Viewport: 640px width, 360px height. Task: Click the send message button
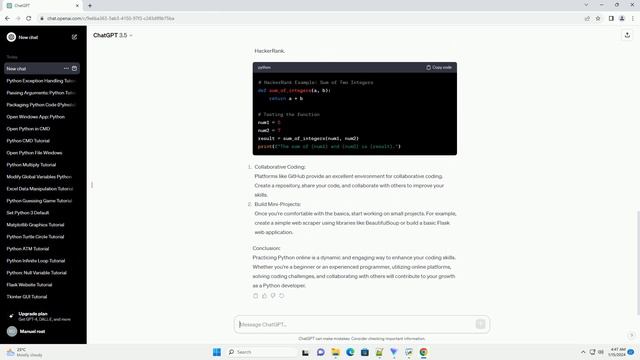tap(480, 324)
